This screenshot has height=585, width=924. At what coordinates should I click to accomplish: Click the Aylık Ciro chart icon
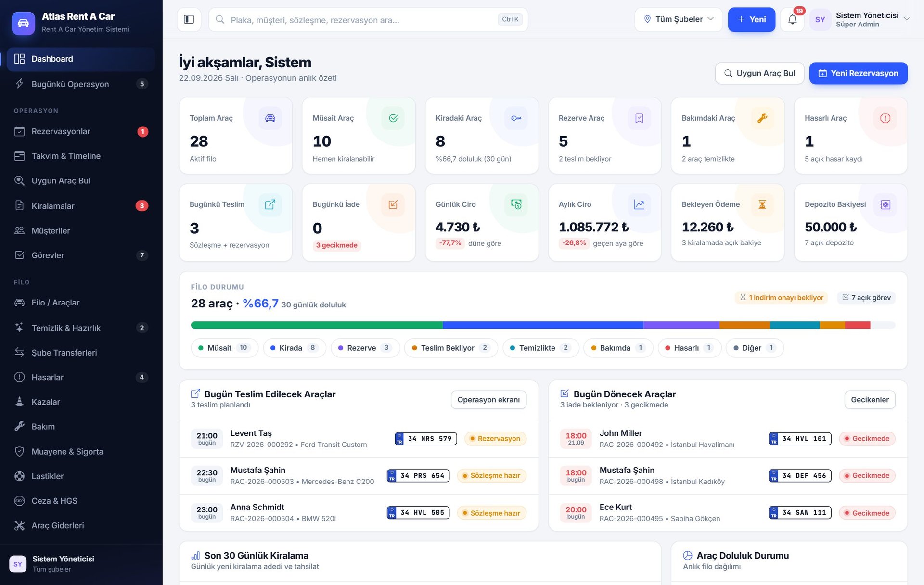coord(639,204)
